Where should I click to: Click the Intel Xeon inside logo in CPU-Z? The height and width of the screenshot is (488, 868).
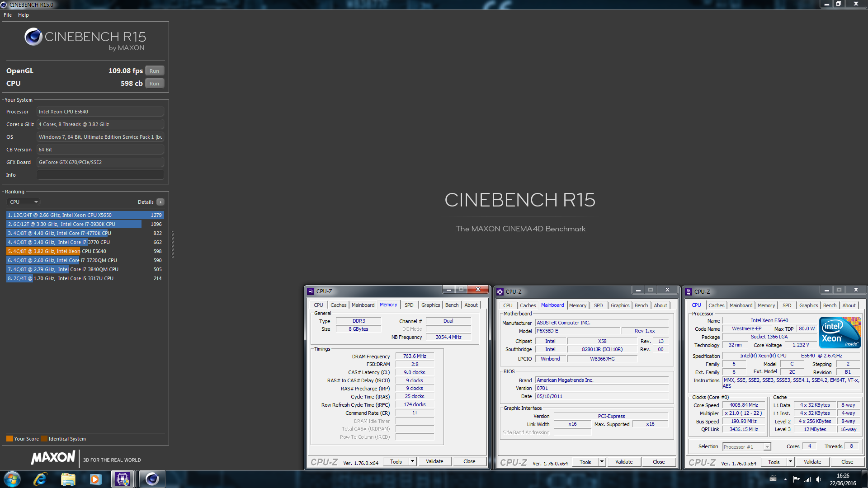coord(840,333)
